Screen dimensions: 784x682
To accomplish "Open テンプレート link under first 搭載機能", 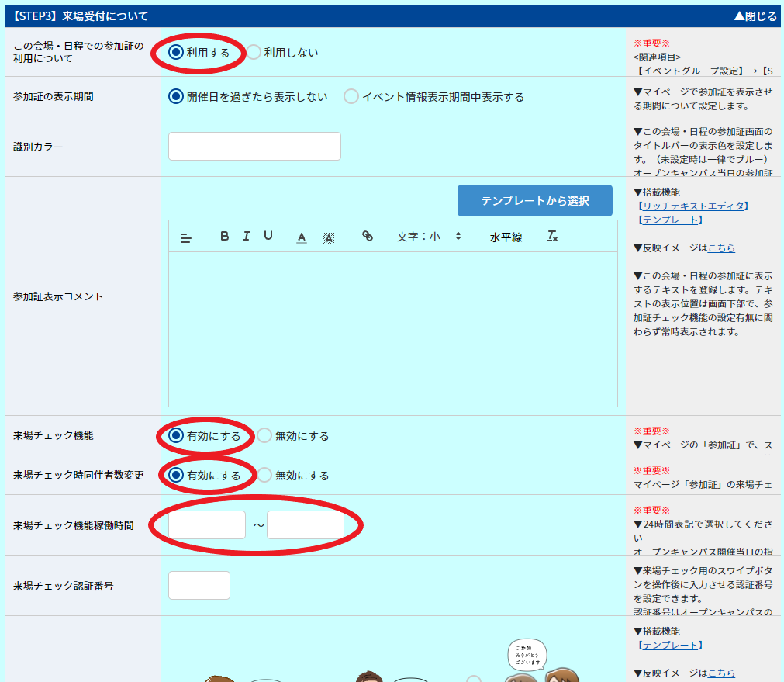I will click(671, 220).
